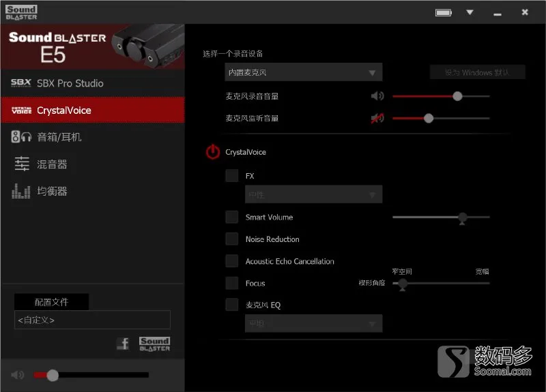The image size is (546, 392).
Task: Enable the Noise Reduction checkbox
Action: (232, 239)
